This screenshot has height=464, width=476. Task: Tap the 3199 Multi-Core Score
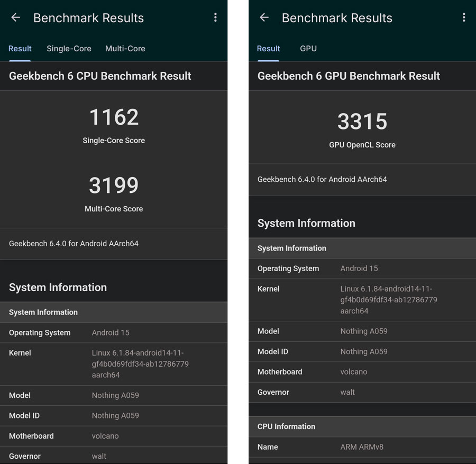pyautogui.click(x=114, y=185)
